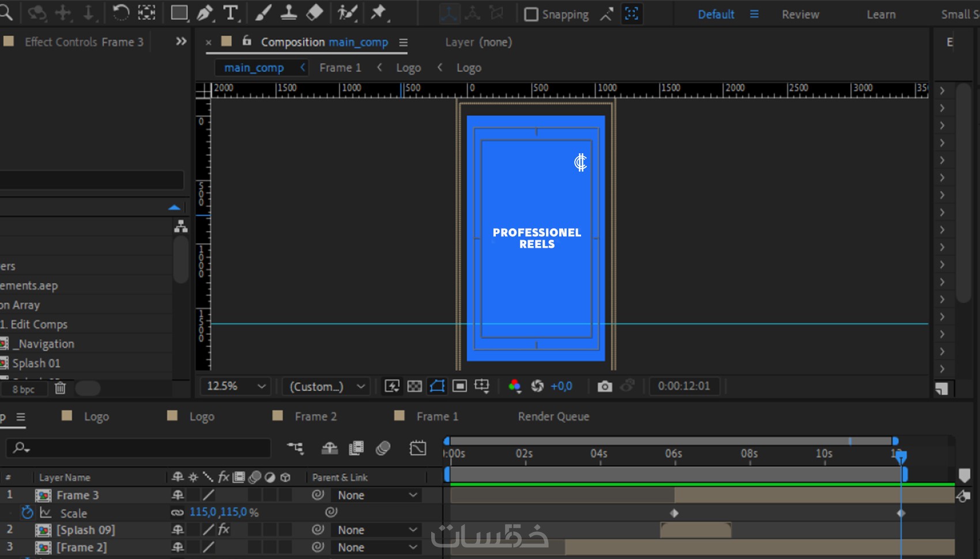Switch to the Review workspace
Viewport: 980px width, 559px height.
click(800, 14)
